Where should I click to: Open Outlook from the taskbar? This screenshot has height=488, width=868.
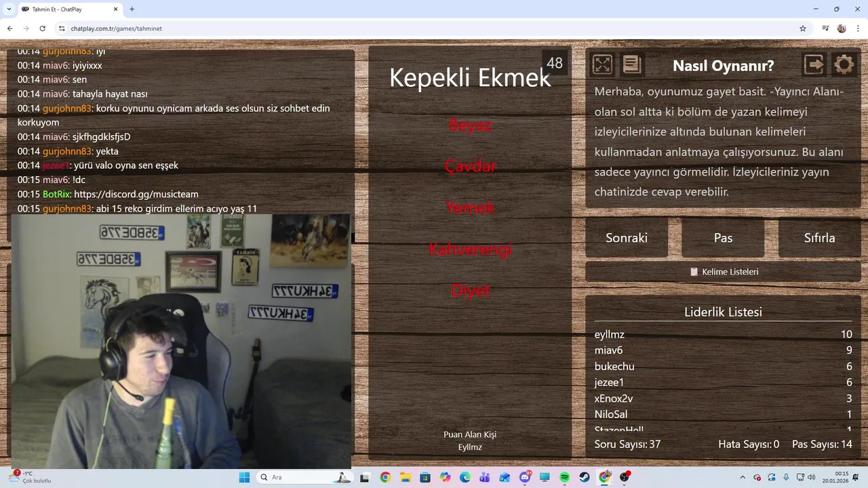click(x=505, y=477)
